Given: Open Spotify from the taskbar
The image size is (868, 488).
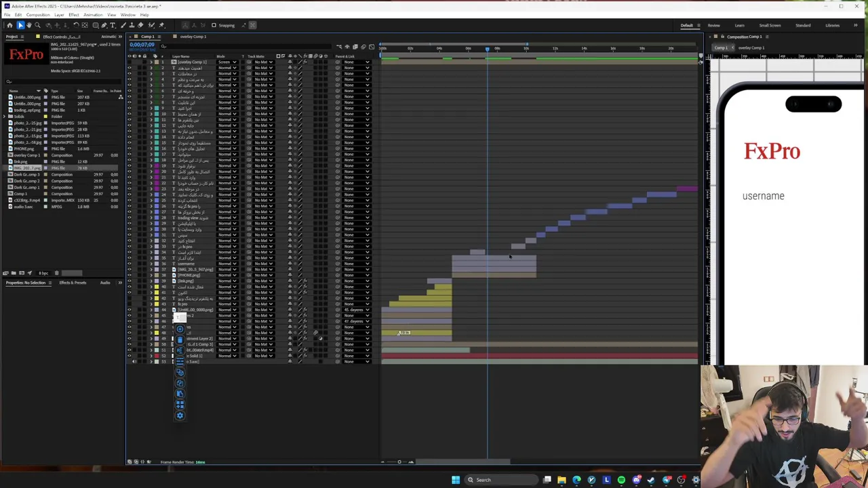Looking at the screenshot, I should pyautogui.click(x=621, y=480).
